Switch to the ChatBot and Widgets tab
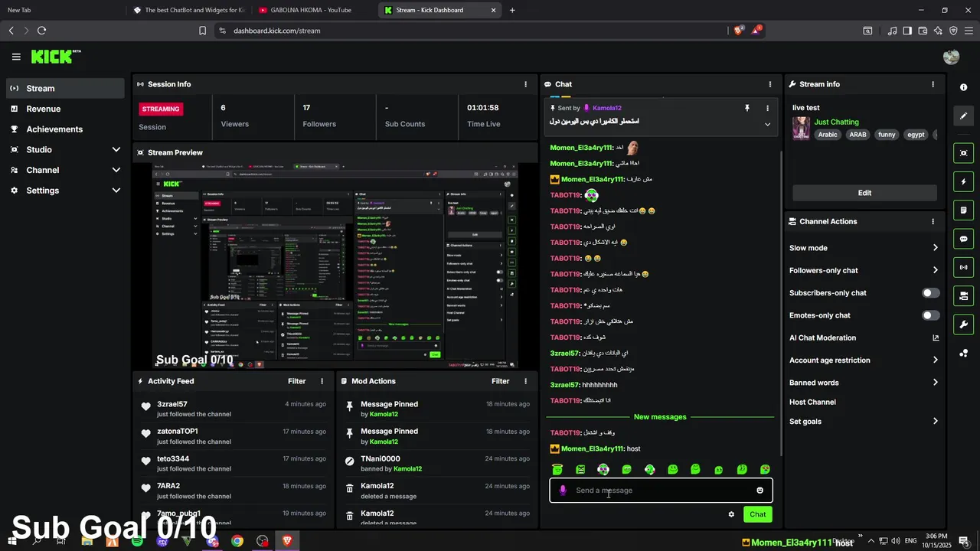The width and height of the screenshot is (980, 551). [188, 10]
